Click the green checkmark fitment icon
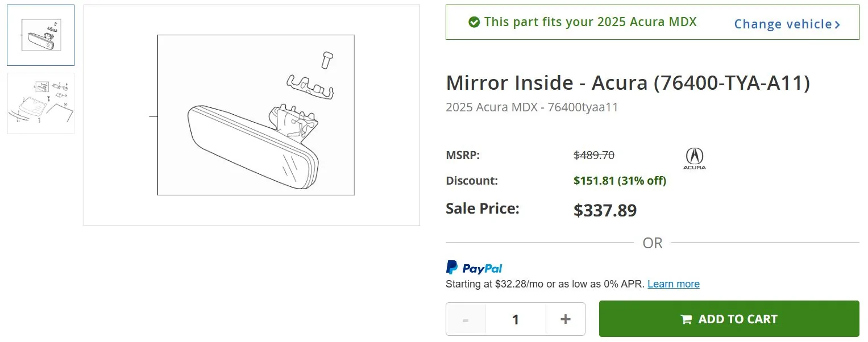 click(x=474, y=22)
